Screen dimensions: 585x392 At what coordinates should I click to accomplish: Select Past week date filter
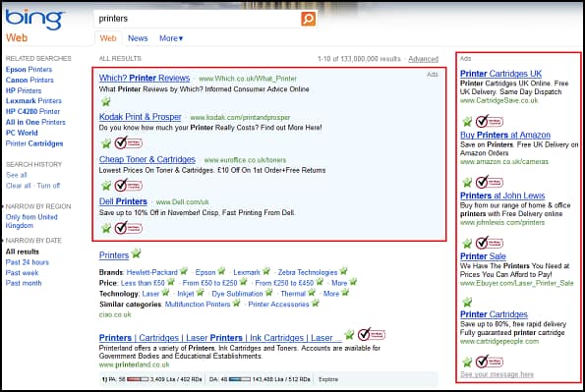tap(22, 273)
